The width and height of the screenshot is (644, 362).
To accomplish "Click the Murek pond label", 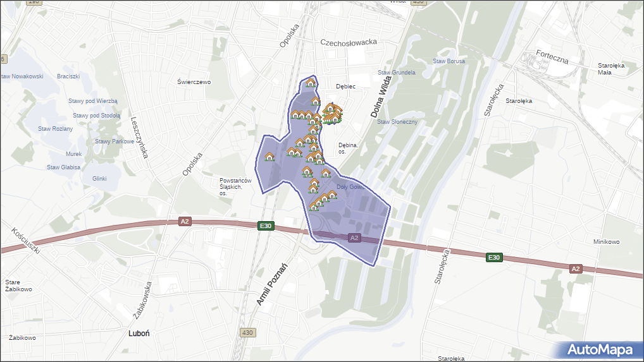I will click(x=74, y=154).
